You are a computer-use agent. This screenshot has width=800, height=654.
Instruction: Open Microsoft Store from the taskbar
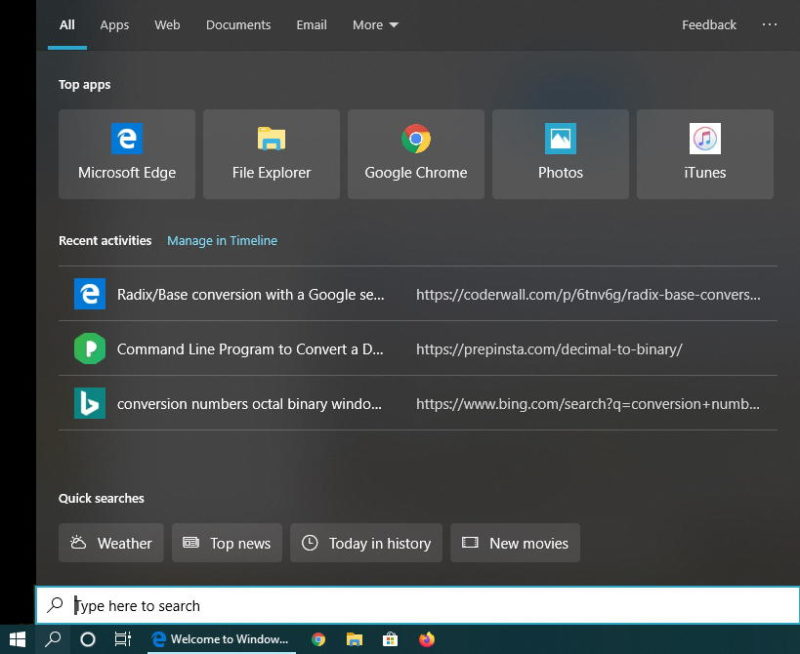(x=390, y=639)
